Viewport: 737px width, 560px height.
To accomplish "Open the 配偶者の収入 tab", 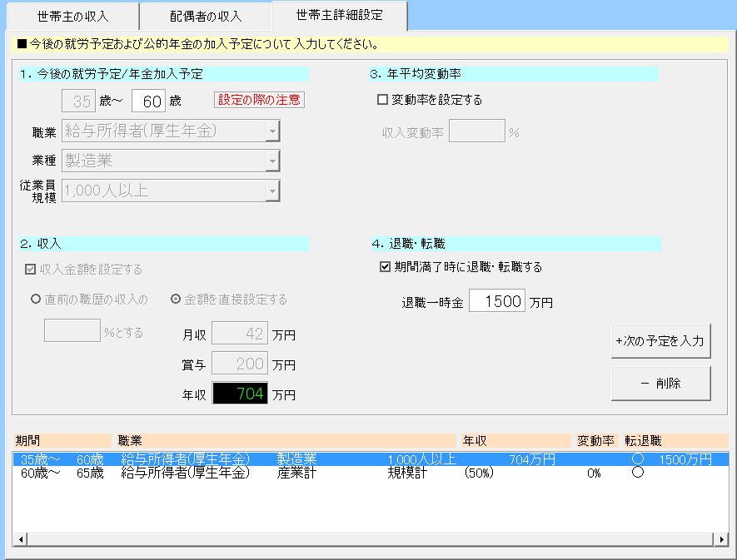I will coord(206,17).
